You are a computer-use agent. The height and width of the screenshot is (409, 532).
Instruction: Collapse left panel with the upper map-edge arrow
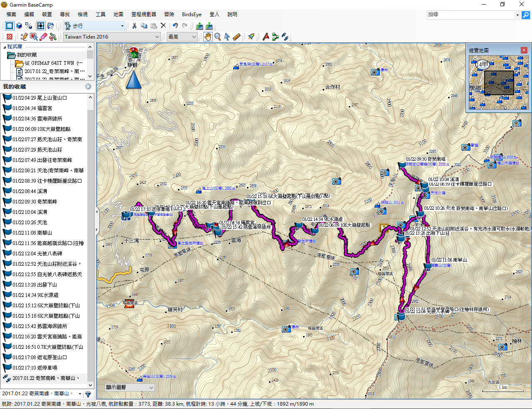(97, 212)
